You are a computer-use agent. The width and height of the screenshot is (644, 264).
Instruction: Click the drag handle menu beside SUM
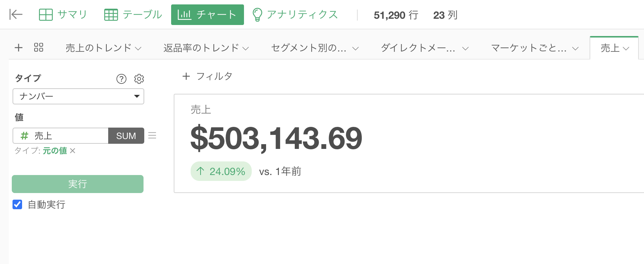[152, 136]
